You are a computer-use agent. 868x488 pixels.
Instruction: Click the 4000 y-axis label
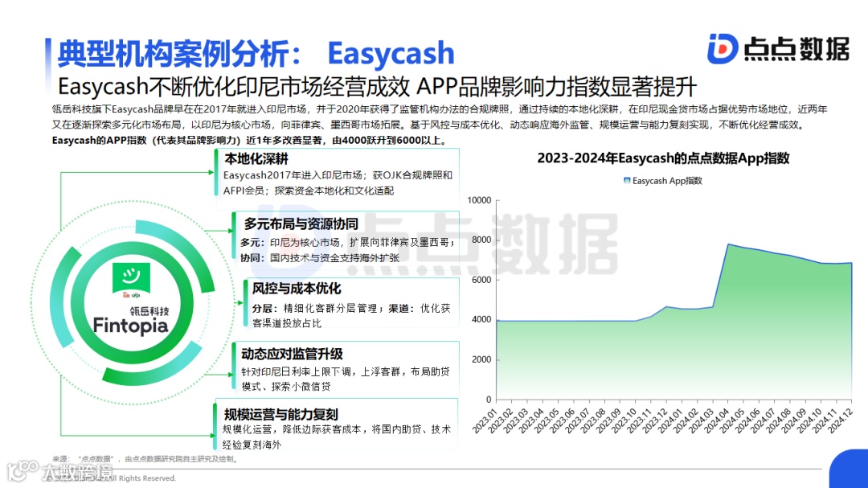(x=481, y=320)
